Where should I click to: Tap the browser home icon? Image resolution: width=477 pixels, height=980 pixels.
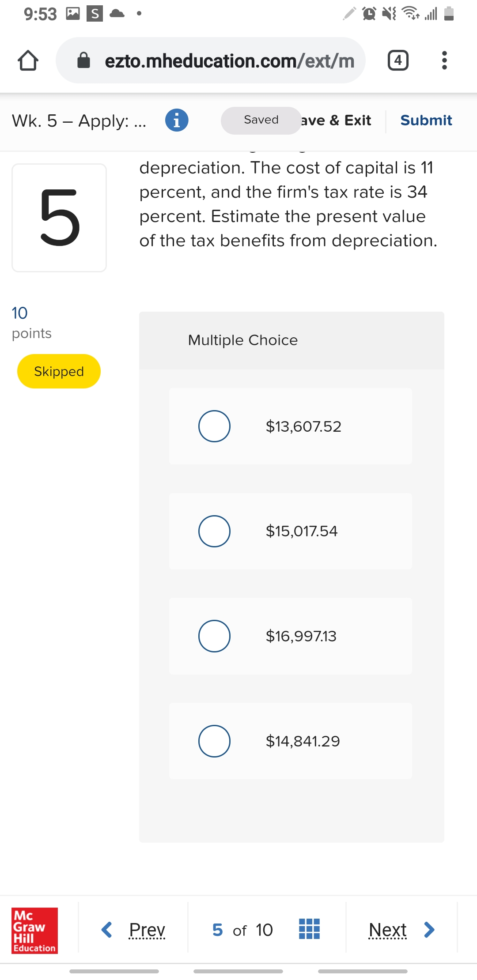point(28,60)
